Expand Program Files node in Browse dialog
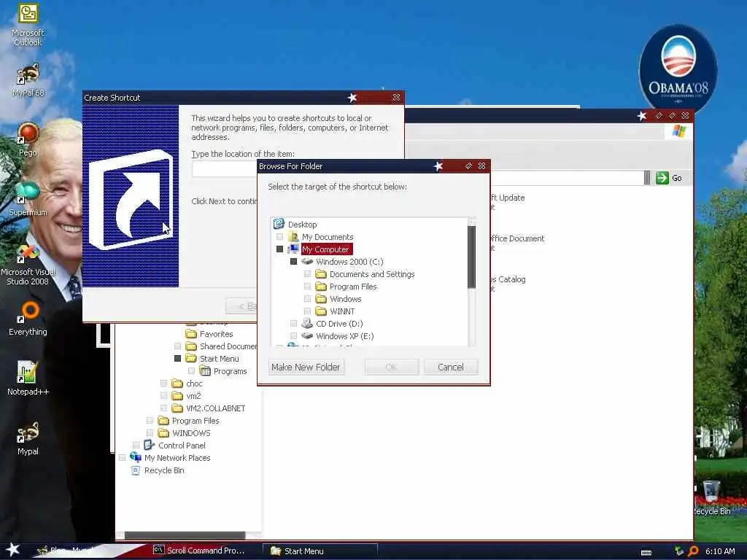This screenshot has width=747, height=560. pyautogui.click(x=307, y=286)
